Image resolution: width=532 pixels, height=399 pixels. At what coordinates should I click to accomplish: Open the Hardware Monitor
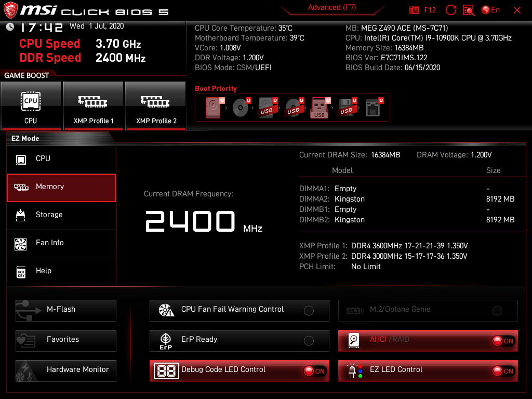pos(65,370)
